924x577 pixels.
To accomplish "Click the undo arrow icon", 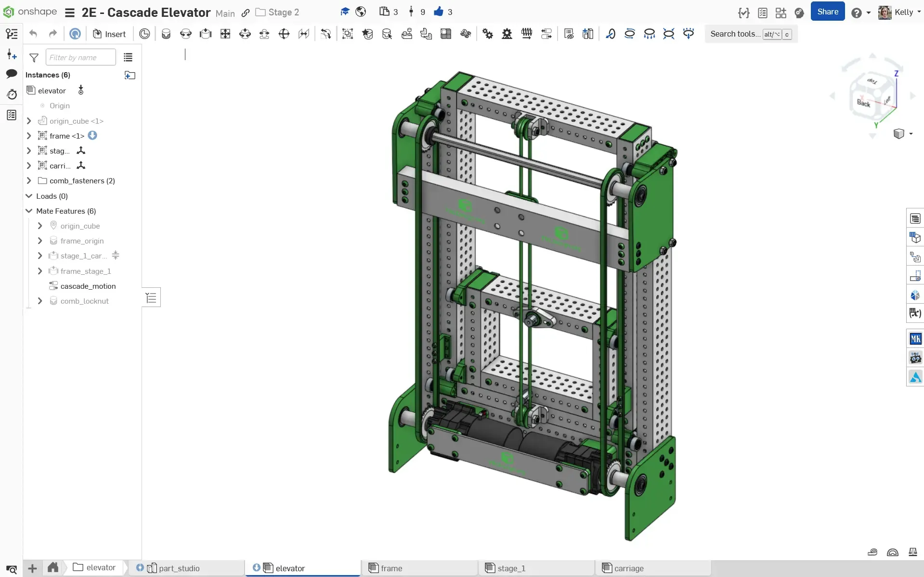I will coord(33,34).
